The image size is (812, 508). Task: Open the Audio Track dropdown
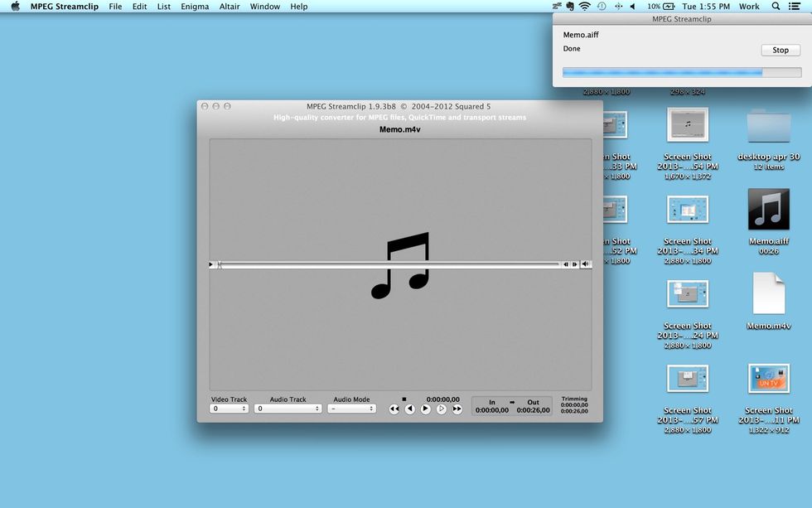(288, 409)
